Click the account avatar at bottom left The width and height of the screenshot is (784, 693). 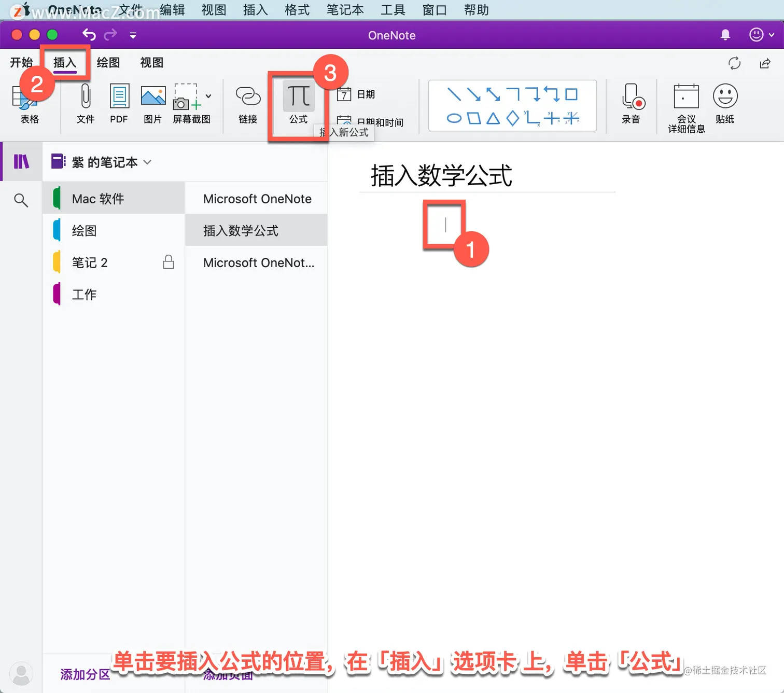click(21, 674)
